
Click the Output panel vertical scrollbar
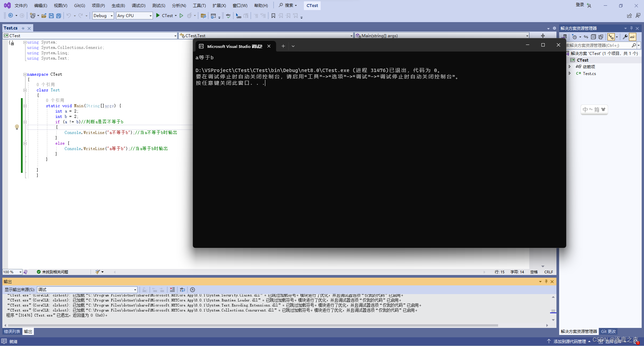[553, 308]
